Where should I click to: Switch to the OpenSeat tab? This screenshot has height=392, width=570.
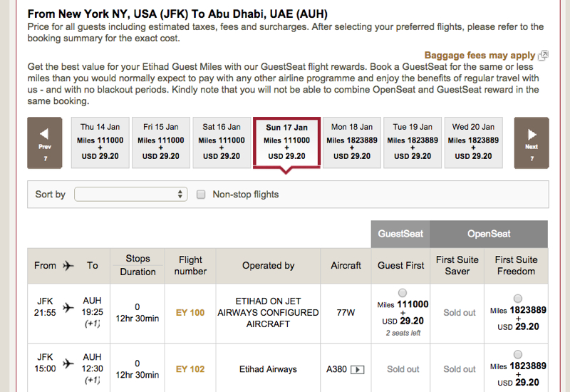click(489, 234)
